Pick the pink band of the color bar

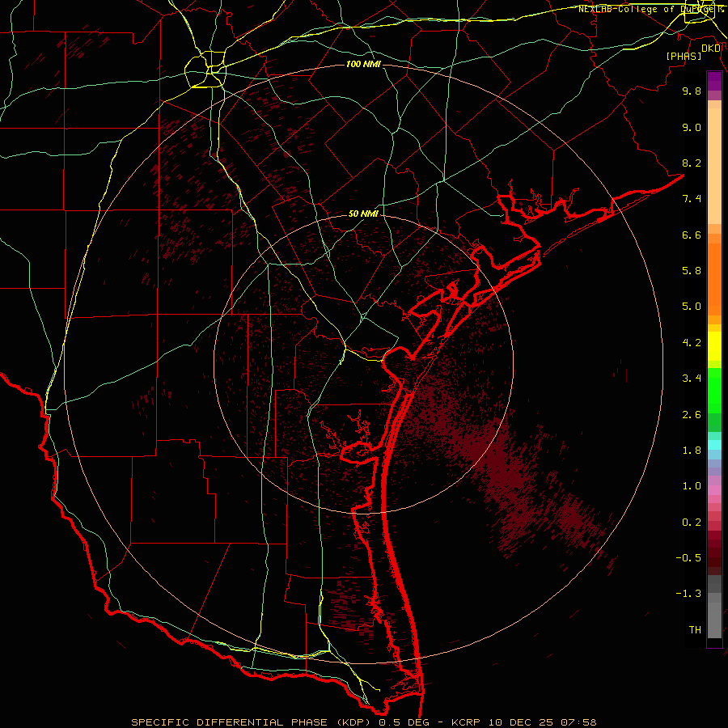point(714,490)
